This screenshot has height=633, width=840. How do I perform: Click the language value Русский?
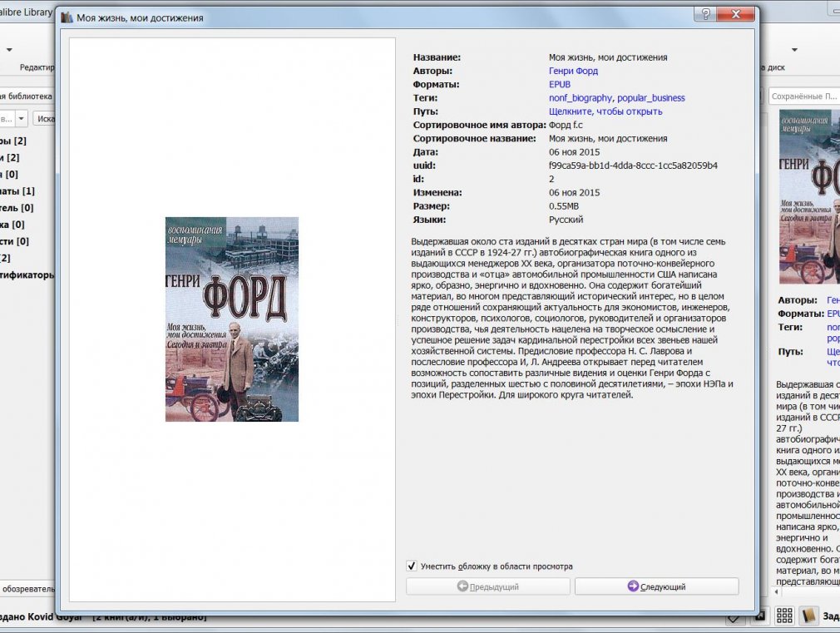(566, 220)
